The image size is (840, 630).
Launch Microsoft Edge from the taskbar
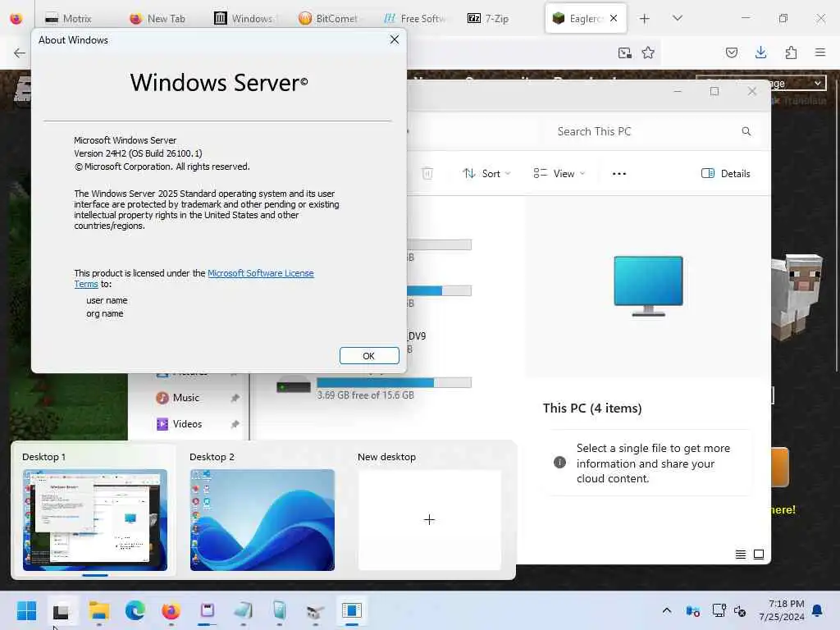135,610
